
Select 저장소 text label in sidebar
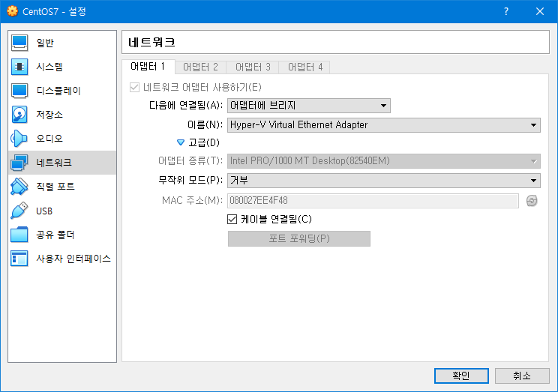pyautogui.click(x=49, y=115)
